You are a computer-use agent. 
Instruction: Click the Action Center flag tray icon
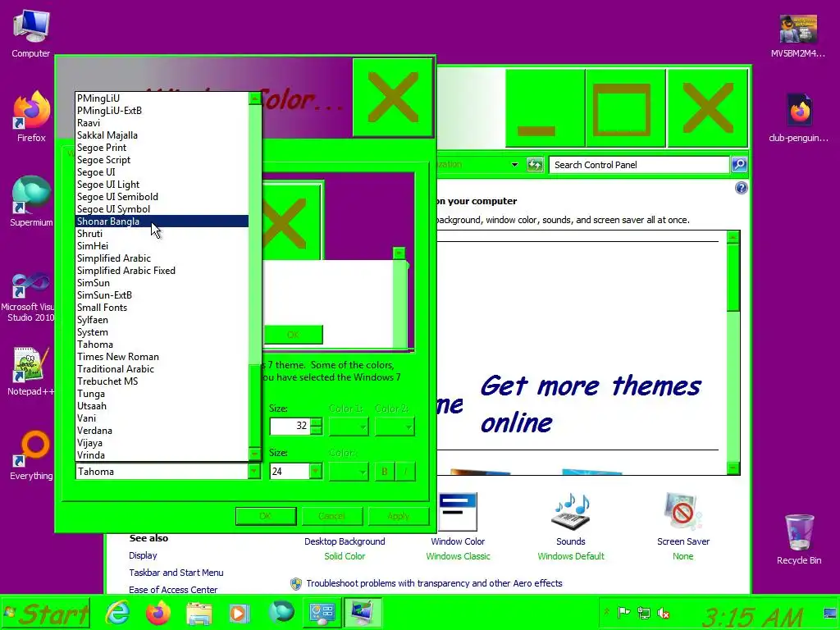623,612
